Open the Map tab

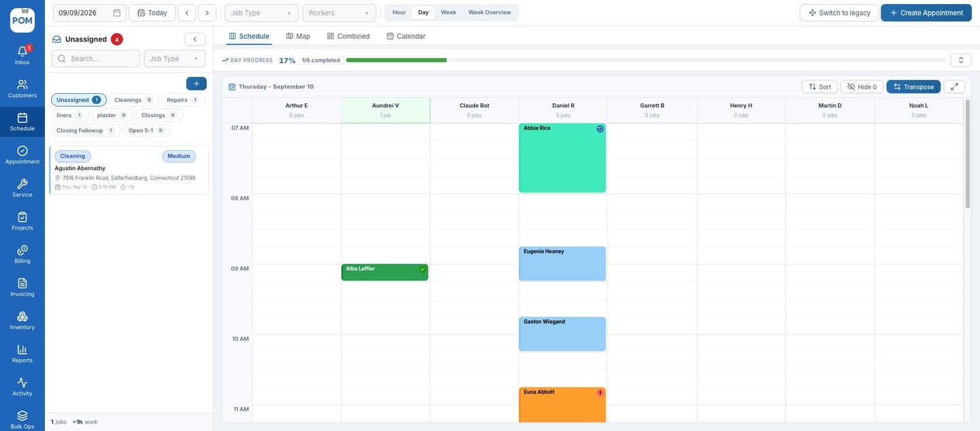pos(298,36)
